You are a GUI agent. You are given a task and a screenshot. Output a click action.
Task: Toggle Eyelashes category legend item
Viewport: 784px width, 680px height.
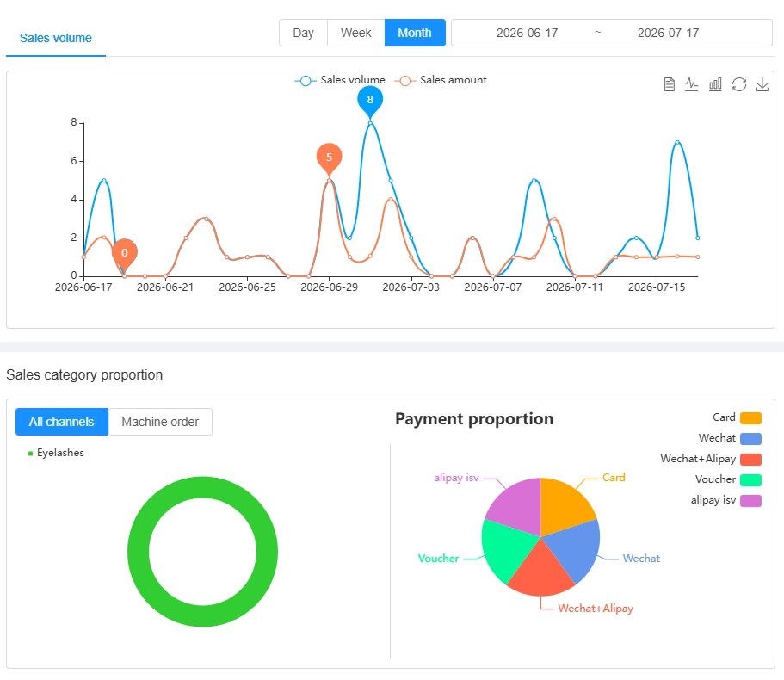[x=56, y=453]
